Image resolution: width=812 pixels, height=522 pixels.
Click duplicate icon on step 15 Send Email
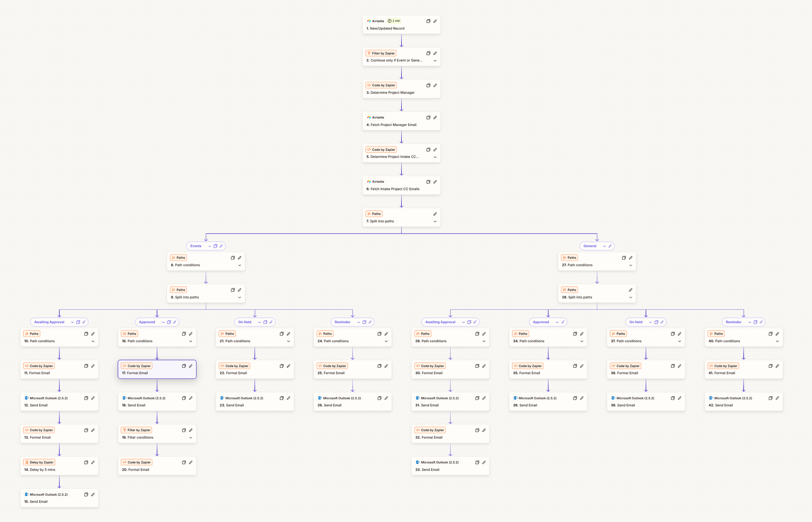pyautogui.click(x=86, y=494)
